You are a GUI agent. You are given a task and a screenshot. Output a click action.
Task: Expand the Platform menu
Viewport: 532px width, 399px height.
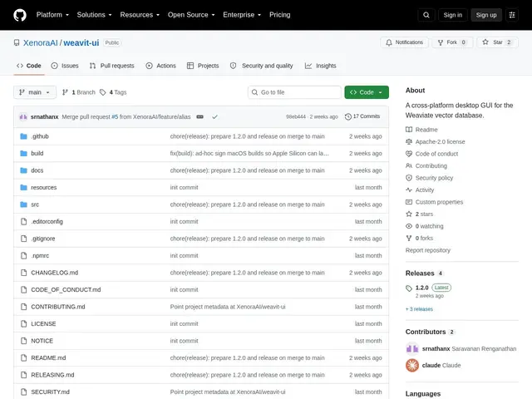(x=52, y=15)
